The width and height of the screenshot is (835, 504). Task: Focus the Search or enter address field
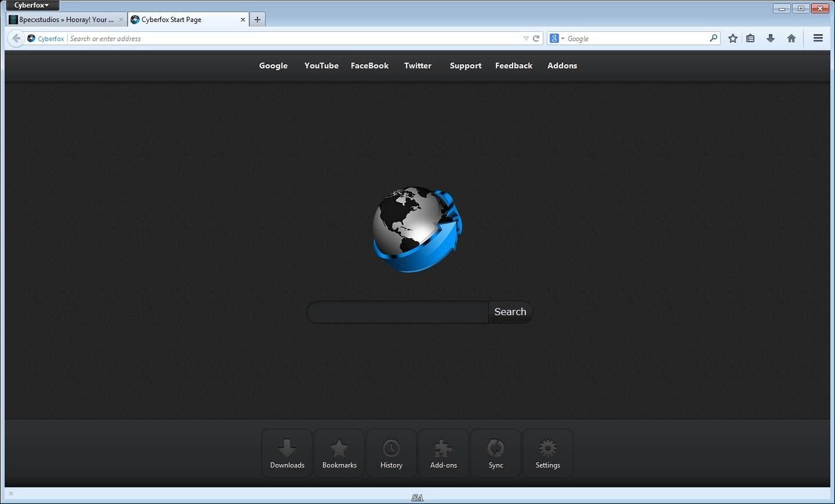coord(295,39)
